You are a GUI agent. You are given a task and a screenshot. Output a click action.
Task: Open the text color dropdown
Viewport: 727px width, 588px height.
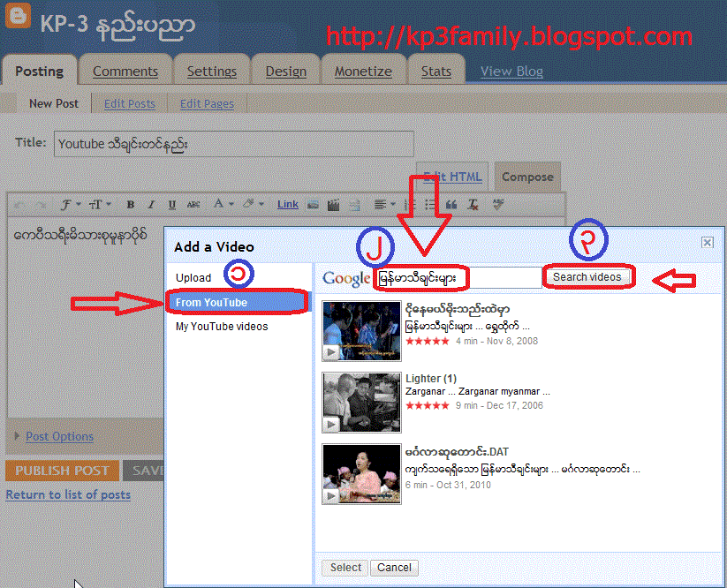[x=223, y=204]
